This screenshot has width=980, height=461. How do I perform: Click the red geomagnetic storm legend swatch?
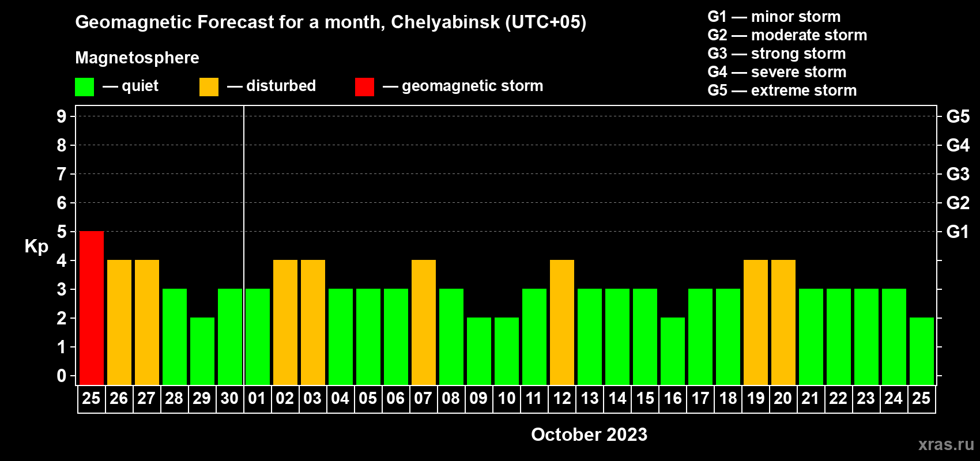(364, 87)
